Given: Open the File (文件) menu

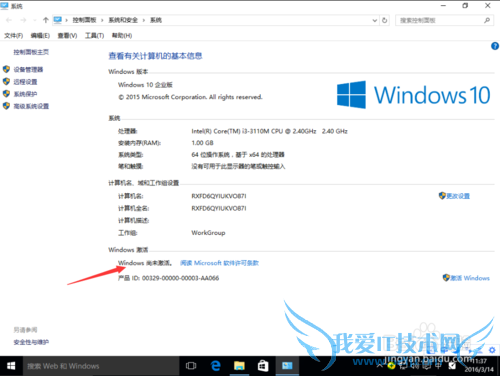Looking at the screenshot, I should (13, 35).
